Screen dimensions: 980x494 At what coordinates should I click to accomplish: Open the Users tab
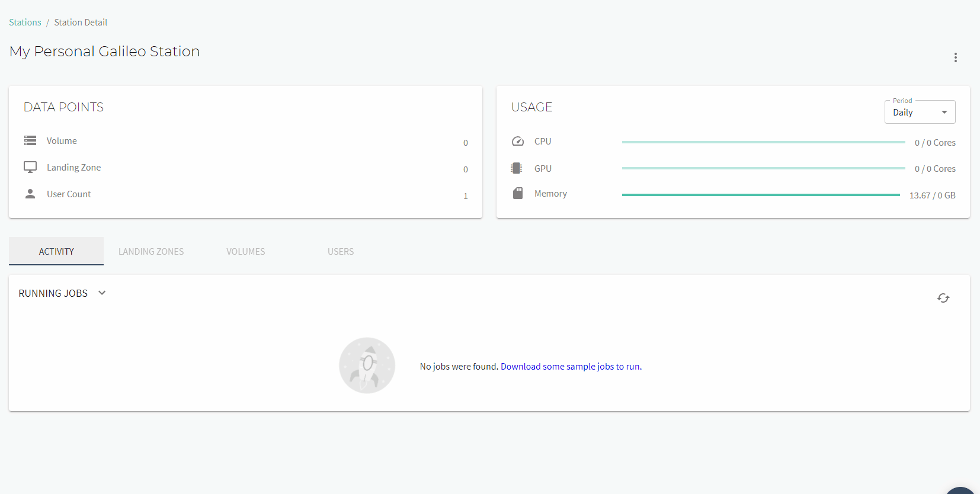tap(341, 251)
